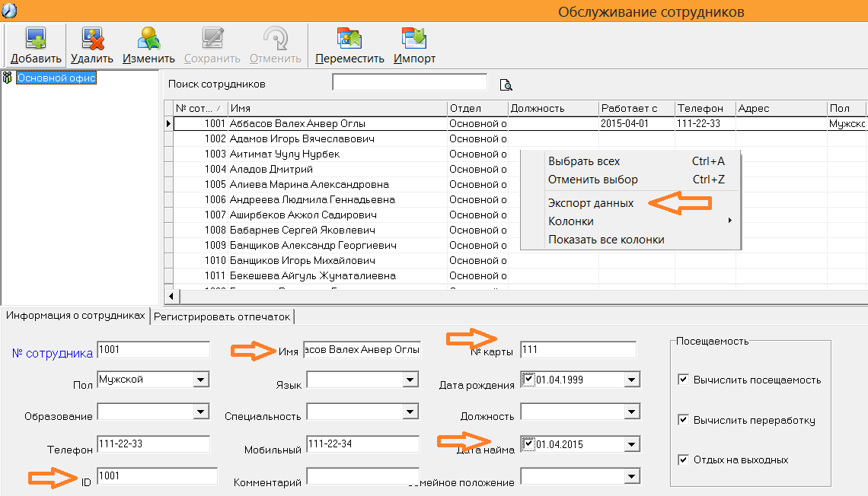The width and height of the screenshot is (868, 496).
Task: Switch to Регистрировать отпечаток tab
Action: [x=222, y=316]
